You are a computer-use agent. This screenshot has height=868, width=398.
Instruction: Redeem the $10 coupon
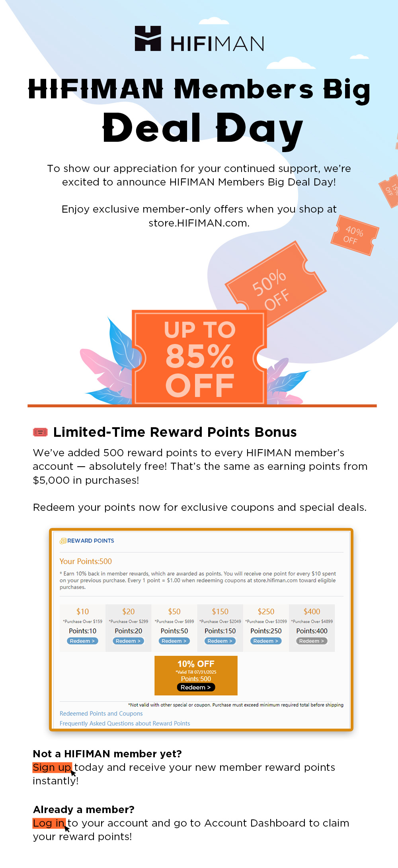point(82,641)
